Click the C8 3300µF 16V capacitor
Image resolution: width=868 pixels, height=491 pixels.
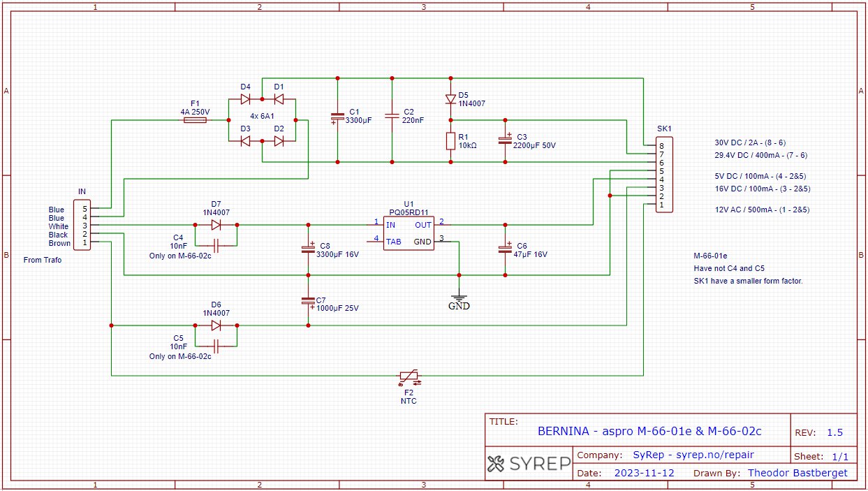[308, 249]
